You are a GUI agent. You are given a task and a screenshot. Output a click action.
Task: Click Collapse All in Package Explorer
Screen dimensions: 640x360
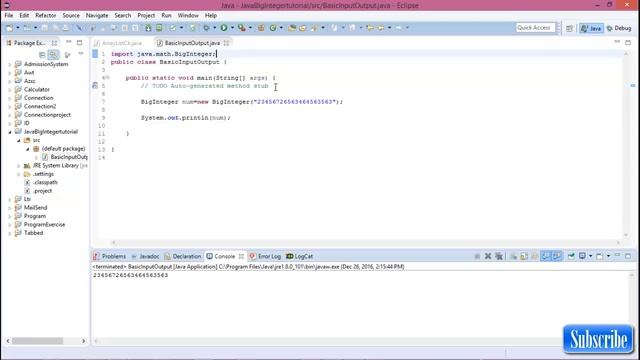pyautogui.click(x=42, y=55)
